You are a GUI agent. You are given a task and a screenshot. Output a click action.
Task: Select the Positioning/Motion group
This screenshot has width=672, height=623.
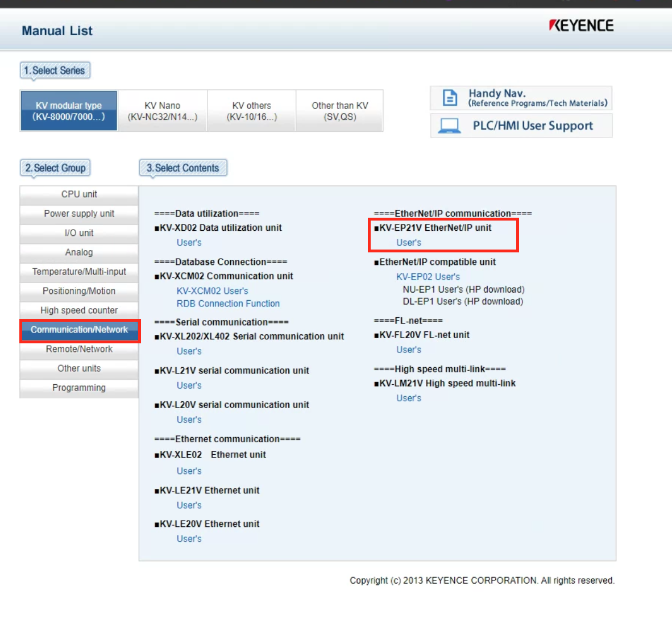point(79,291)
